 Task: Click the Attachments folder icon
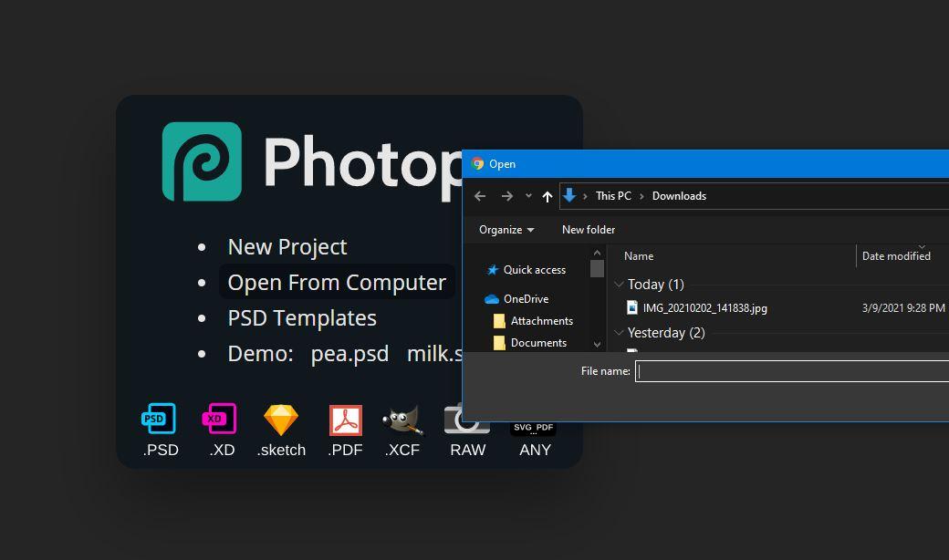tap(499, 320)
